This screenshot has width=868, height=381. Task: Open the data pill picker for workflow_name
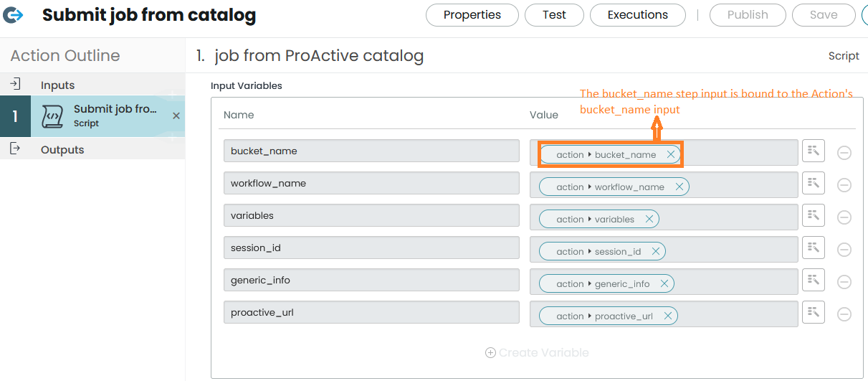(x=813, y=183)
